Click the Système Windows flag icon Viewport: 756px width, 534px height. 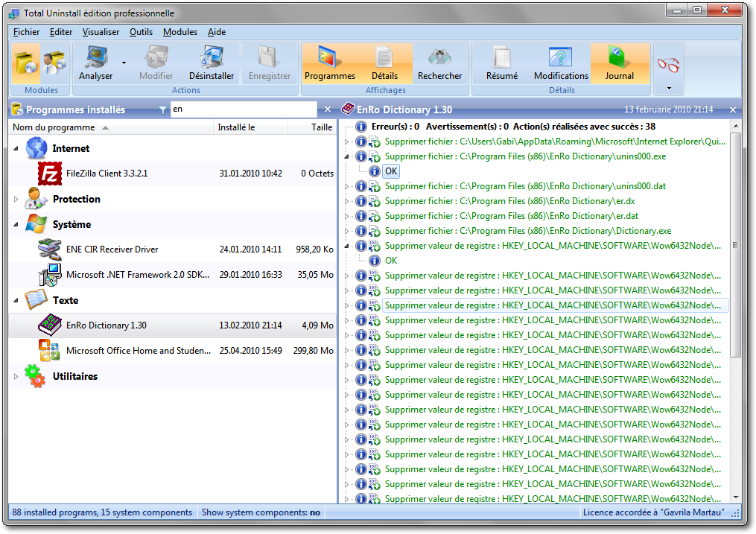pyautogui.click(x=36, y=224)
